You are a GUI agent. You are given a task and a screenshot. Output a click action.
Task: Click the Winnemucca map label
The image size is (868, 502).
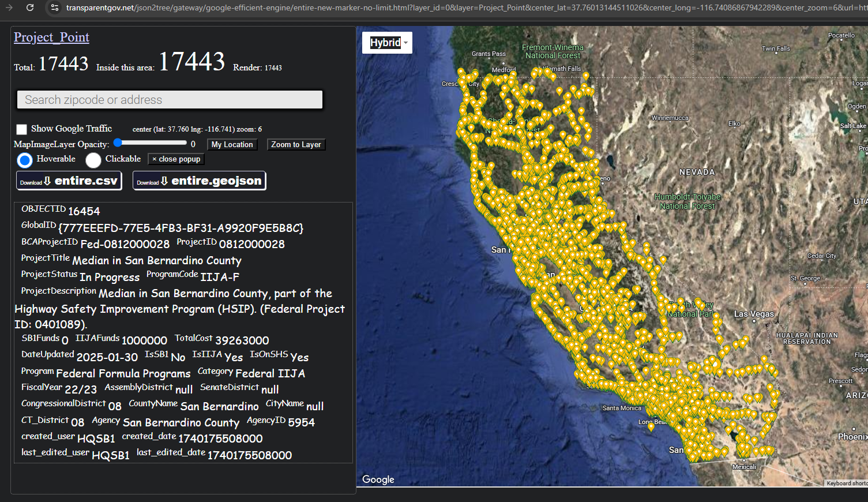point(670,118)
